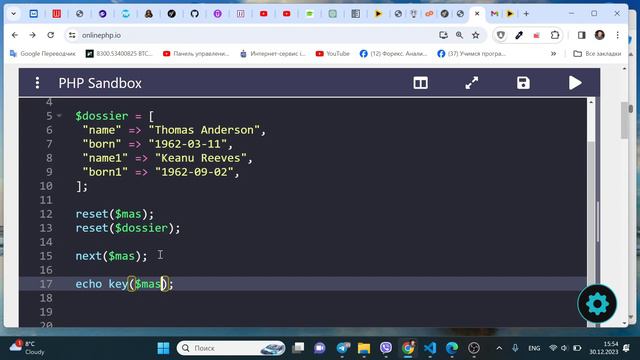
Task: Open Интернет-сервис bookmark
Action: coord(273,53)
